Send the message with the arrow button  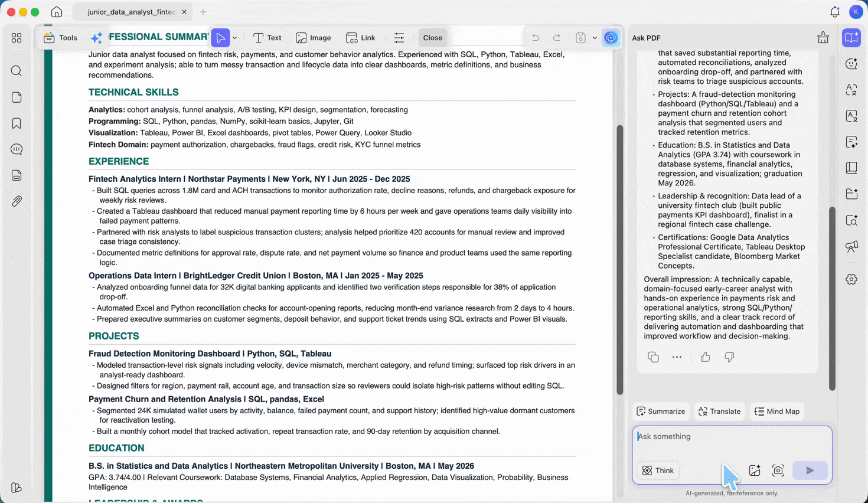[x=810, y=471]
